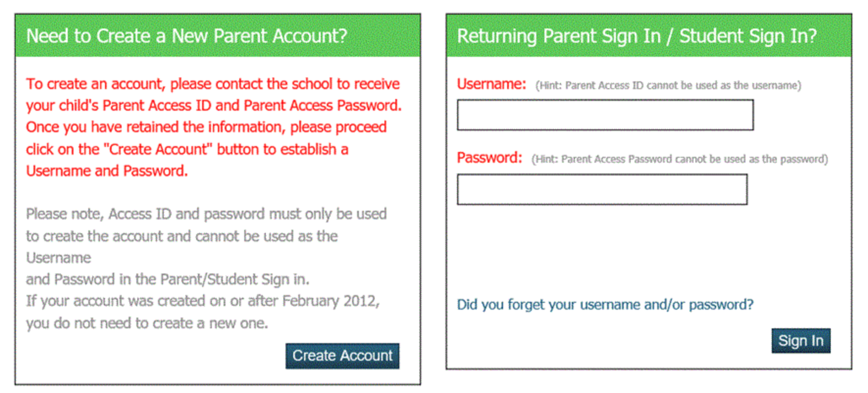Click the red line "Once you have retained the information"
This screenshot has width=868, height=393.
click(206, 127)
